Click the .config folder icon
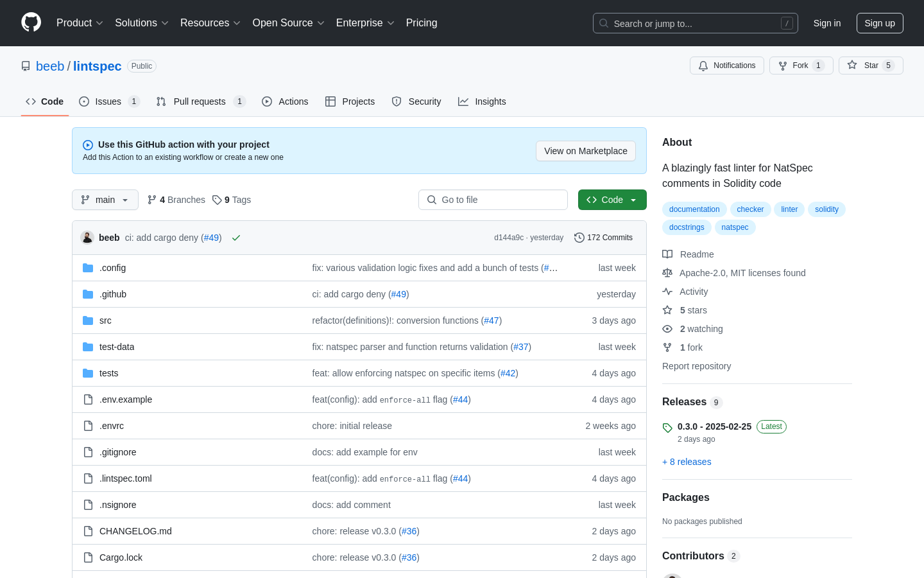The image size is (924, 578). pos(88,268)
